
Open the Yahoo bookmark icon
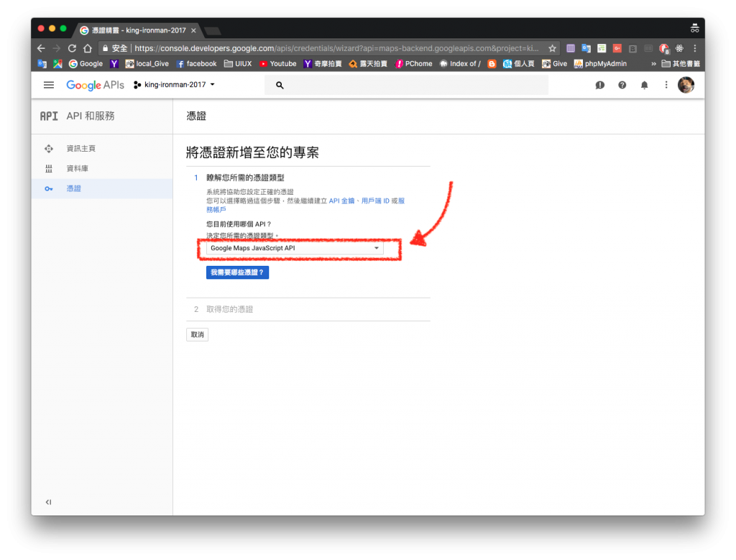click(114, 64)
